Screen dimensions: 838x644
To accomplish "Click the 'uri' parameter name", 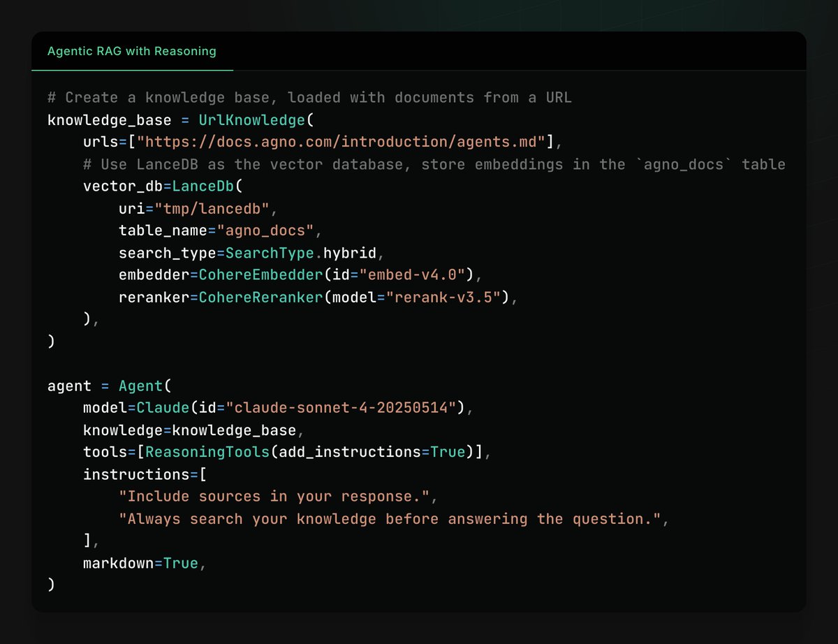I will (x=132, y=209).
